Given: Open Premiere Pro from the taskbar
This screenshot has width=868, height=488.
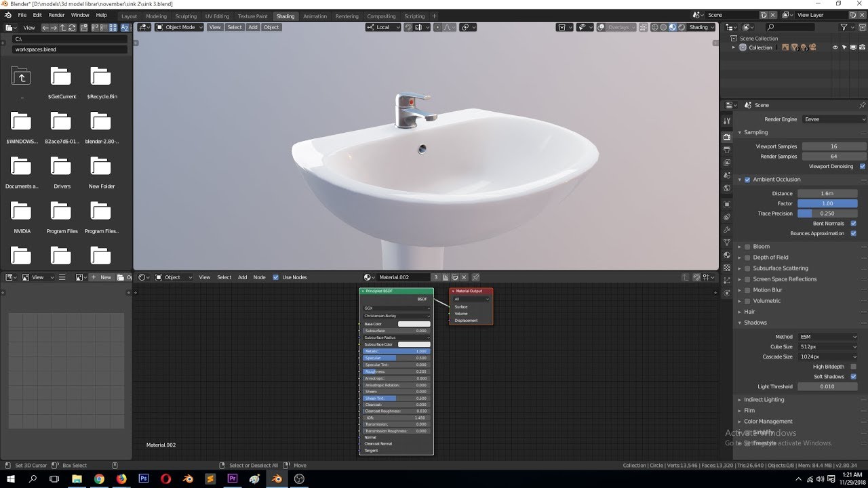Looking at the screenshot, I should click(x=232, y=479).
